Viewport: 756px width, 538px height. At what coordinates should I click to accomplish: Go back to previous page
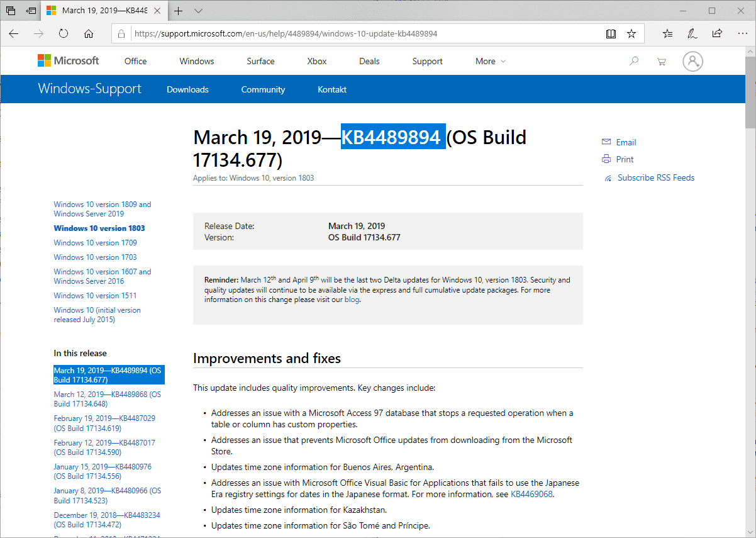(14, 34)
